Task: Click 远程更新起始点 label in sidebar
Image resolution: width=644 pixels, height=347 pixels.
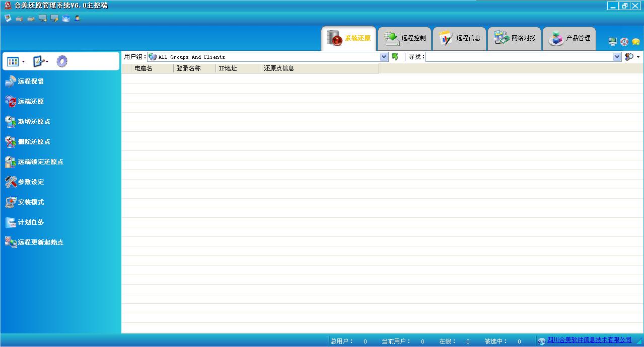Action: (41, 242)
